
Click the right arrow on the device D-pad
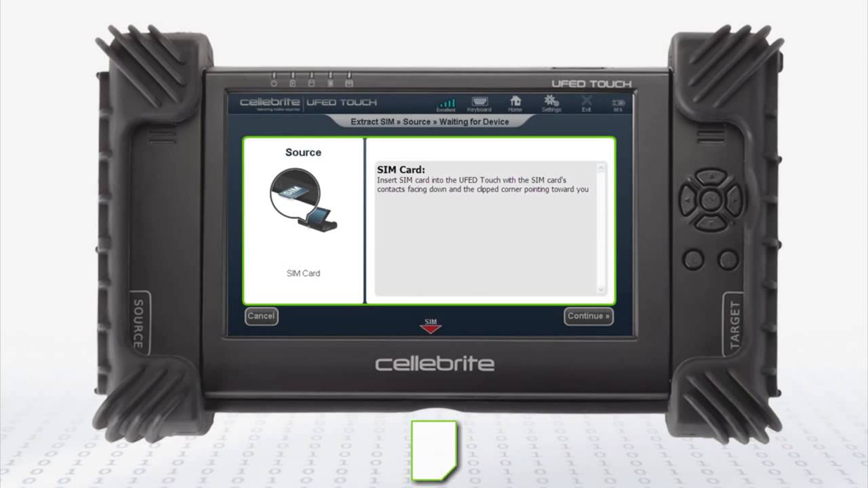[734, 200]
